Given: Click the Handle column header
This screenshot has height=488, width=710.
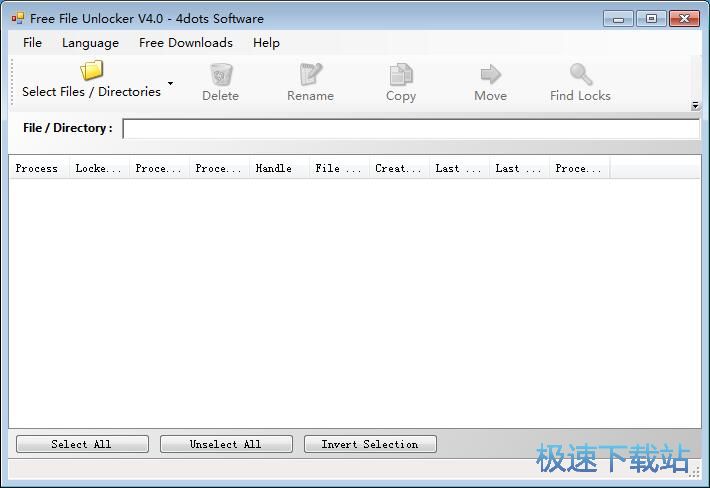Looking at the screenshot, I should point(279,168).
